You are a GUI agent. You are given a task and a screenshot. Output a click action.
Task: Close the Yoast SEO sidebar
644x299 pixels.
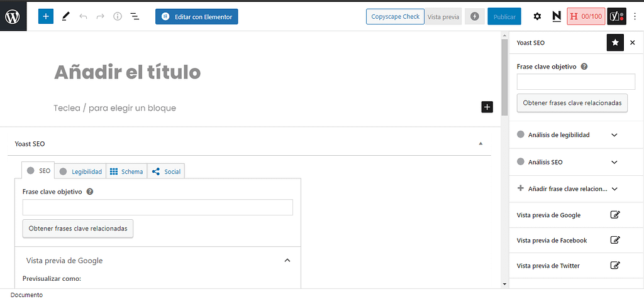click(633, 43)
